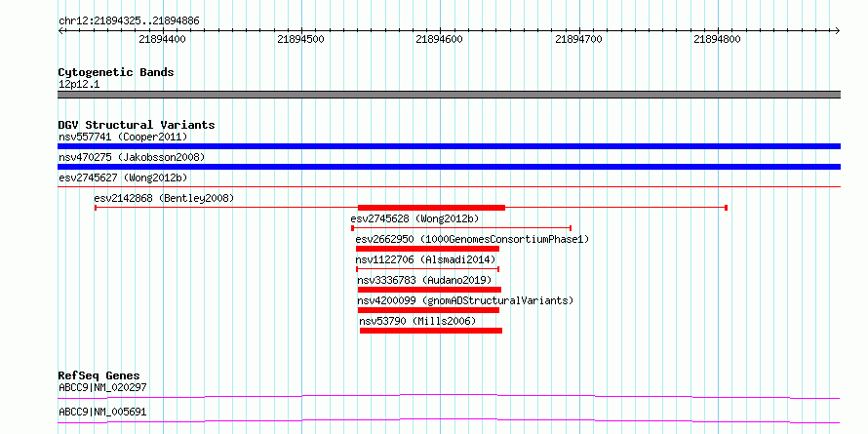Select the nsv3336783 red variant bar
The image size is (868, 434).
pos(429,290)
